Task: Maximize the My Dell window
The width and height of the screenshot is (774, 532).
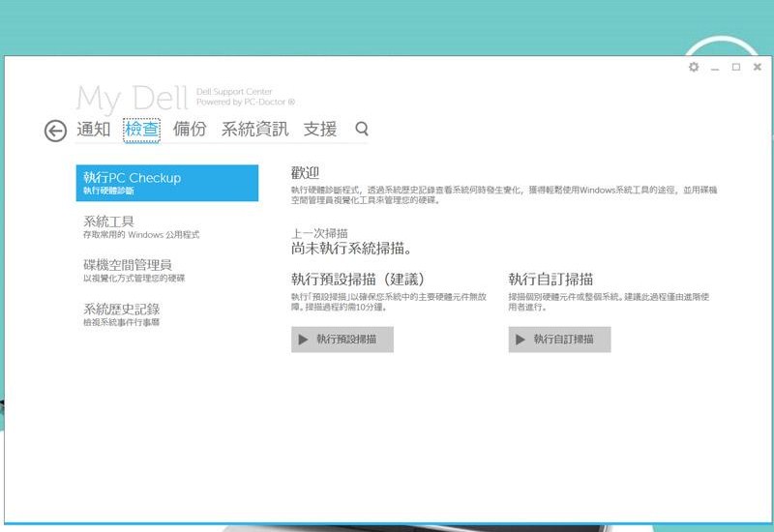Action: pyautogui.click(x=736, y=68)
